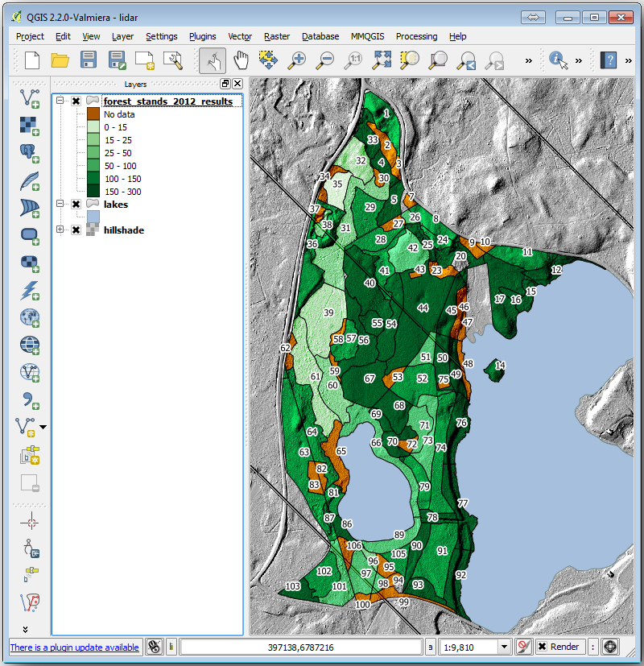Click the Zoom Full extent icon
The height and width of the screenshot is (666, 644).
[x=382, y=60]
